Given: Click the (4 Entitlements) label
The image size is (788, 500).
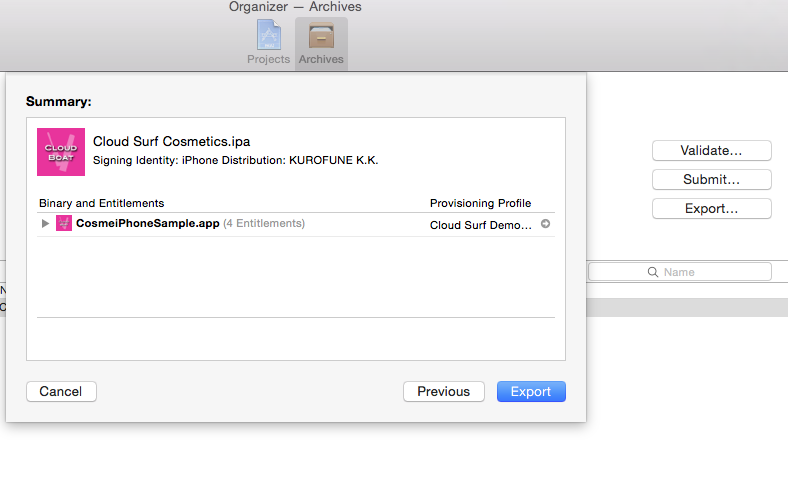Looking at the screenshot, I should point(264,223).
